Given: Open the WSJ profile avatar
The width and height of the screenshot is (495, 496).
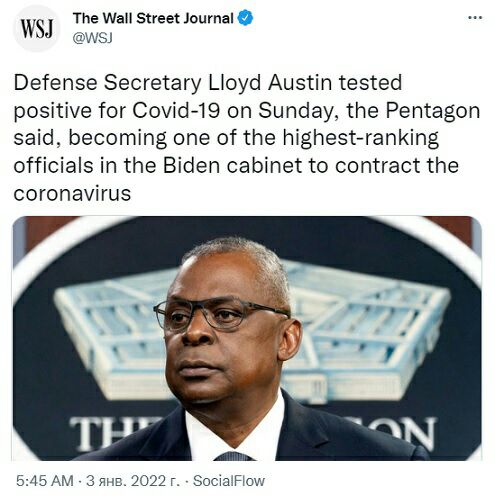Looking at the screenshot, I should pos(37,29).
